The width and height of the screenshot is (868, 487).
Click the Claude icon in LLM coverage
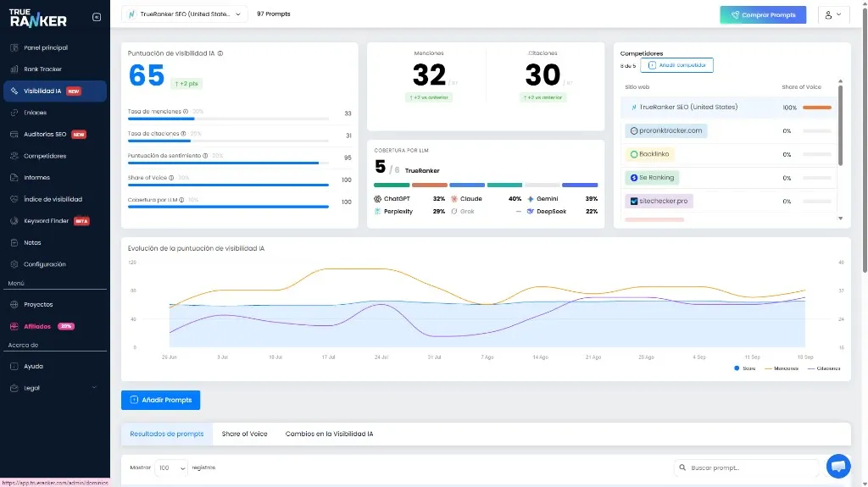click(454, 199)
